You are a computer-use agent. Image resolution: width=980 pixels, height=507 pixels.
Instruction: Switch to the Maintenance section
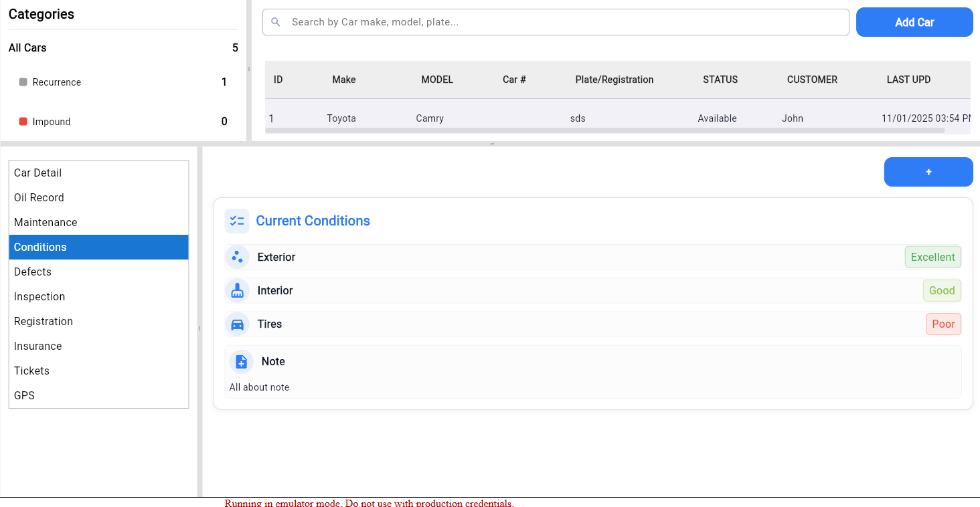(46, 222)
